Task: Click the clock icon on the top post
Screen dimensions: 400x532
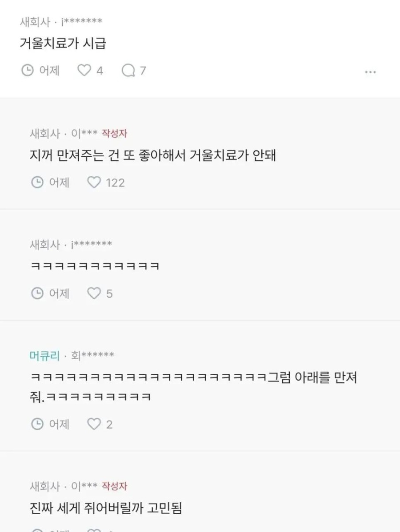Action: coord(28,70)
